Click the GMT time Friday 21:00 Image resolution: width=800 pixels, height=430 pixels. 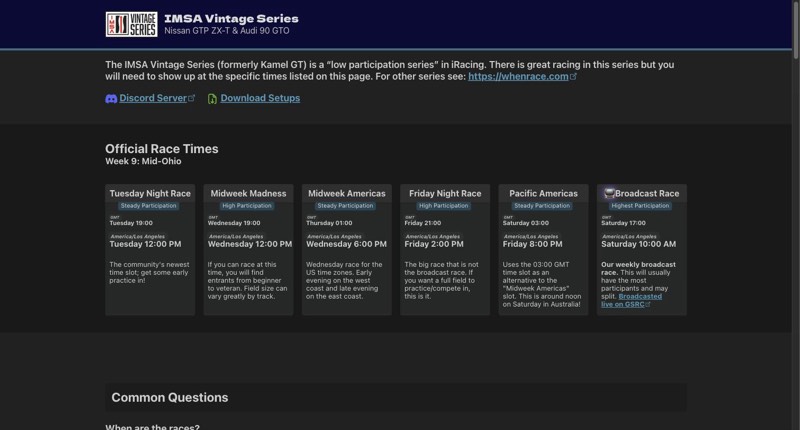coord(423,223)
